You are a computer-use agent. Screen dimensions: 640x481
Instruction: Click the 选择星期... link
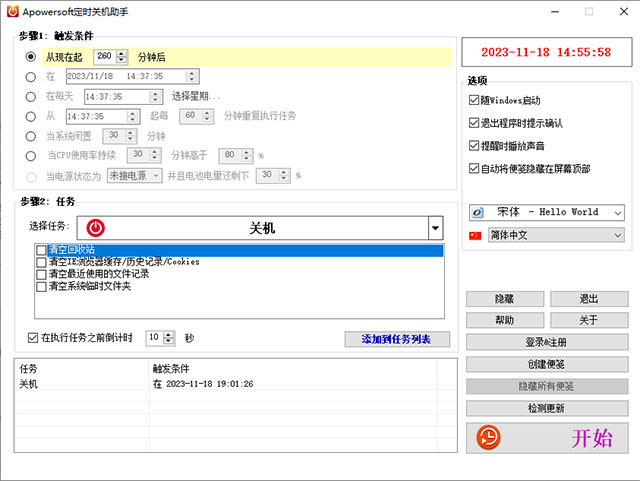click(196, 96)
